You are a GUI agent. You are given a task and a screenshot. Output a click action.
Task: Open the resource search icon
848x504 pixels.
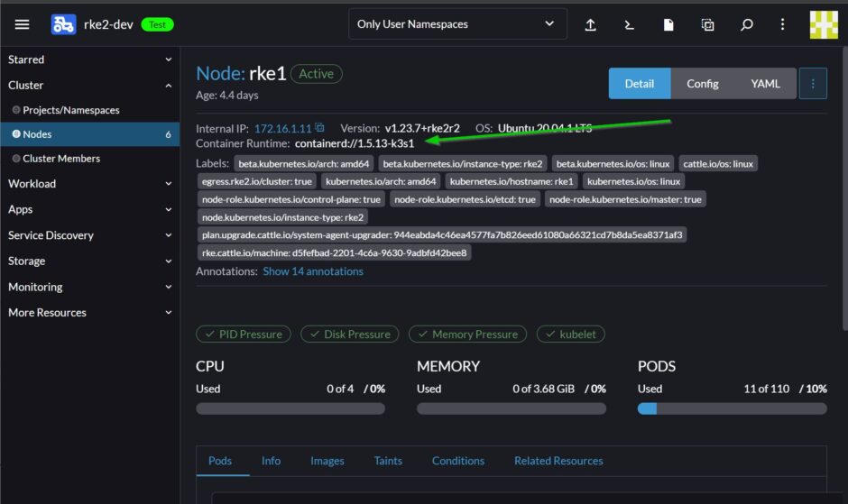pos(746,24)
